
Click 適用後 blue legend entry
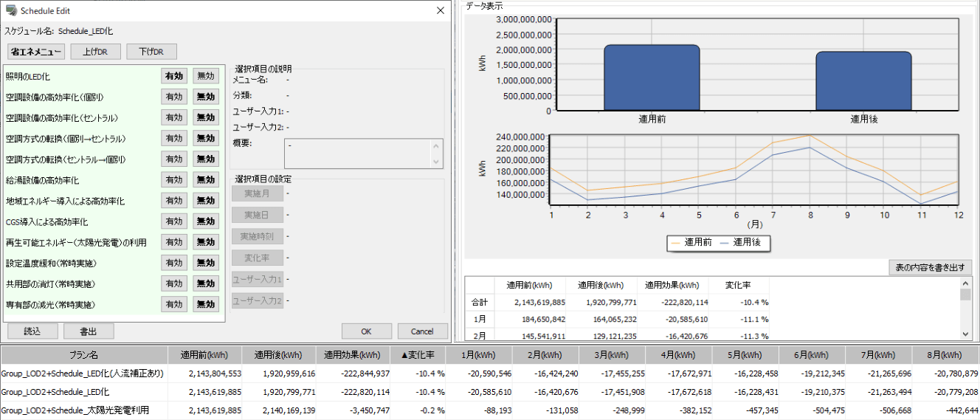tap(739, 243)
